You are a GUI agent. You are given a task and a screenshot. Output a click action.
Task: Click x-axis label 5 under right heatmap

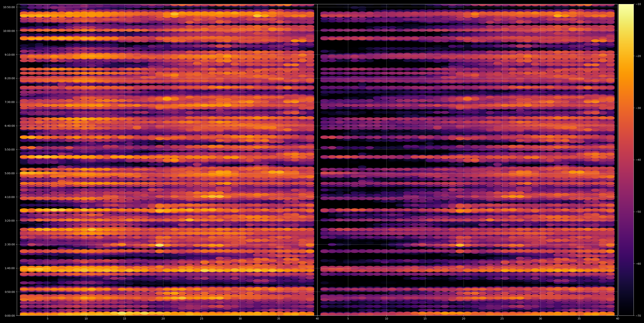[x=348, y=319]
